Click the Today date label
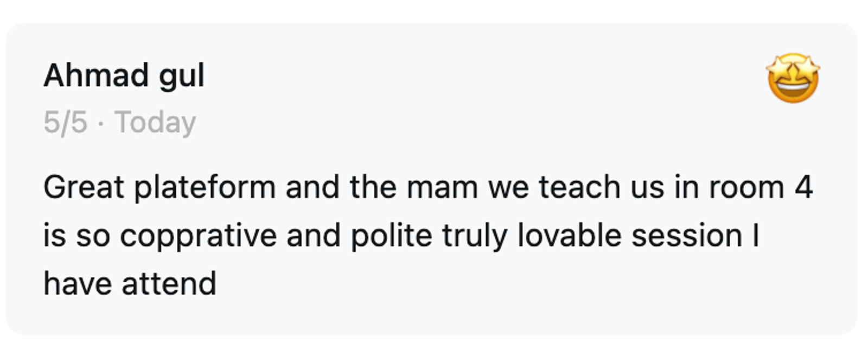Viewport: 868px width, 343px height. (x=155, y=122)
